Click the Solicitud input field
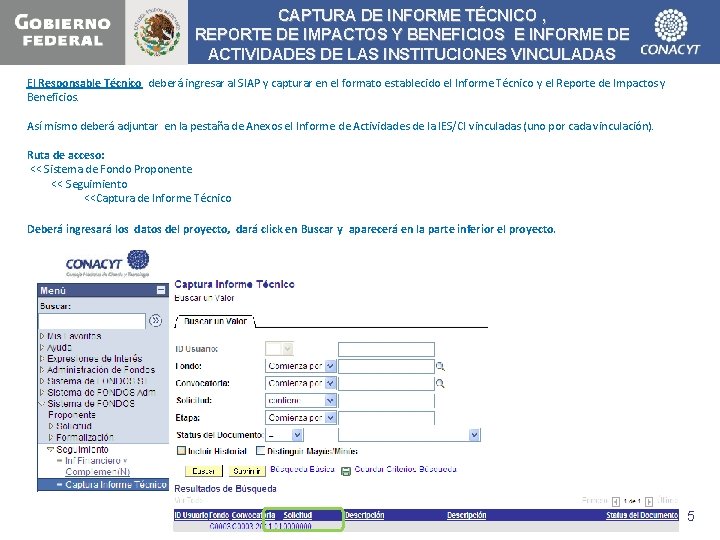The image size is (720, 540). pos(386,400)
